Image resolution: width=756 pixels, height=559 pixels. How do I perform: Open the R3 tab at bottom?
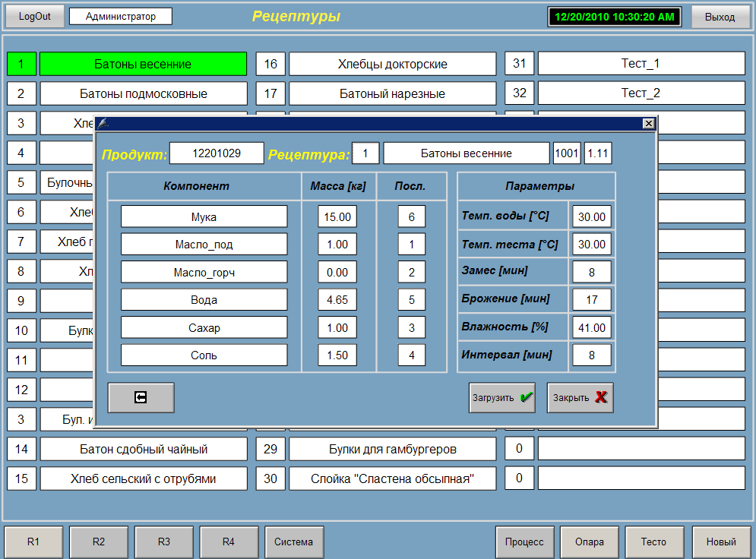[x=164, y=542]
